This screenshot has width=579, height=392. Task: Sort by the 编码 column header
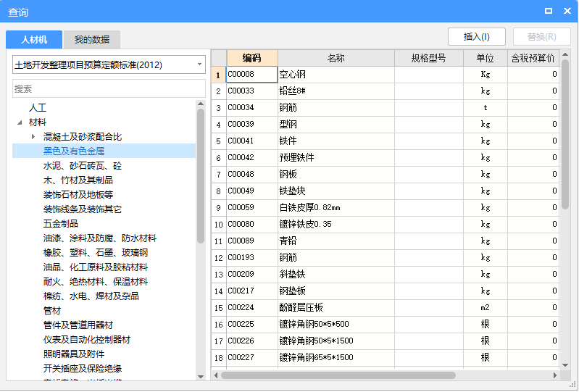pos(251,58)
